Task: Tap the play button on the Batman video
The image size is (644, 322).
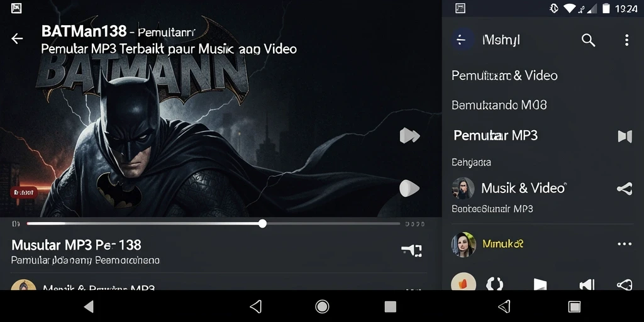Action: [x=409, y=189]
